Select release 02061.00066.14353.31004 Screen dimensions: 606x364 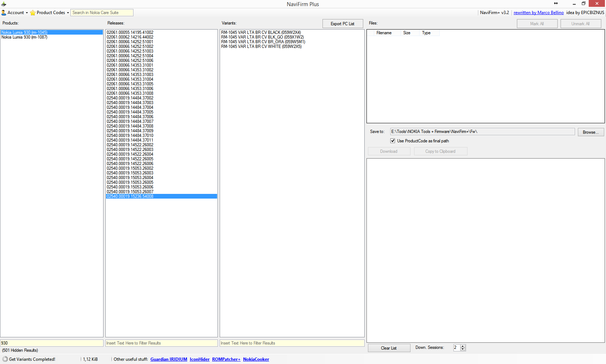point(161,79)
